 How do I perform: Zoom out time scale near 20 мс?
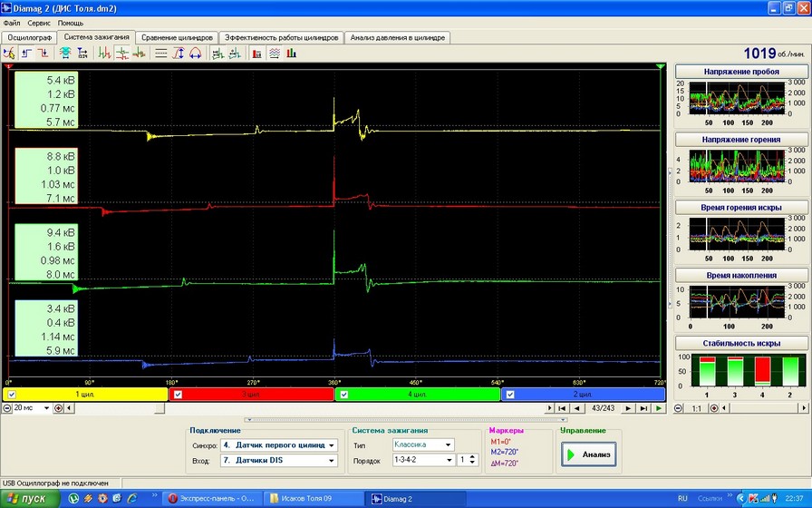7,408
